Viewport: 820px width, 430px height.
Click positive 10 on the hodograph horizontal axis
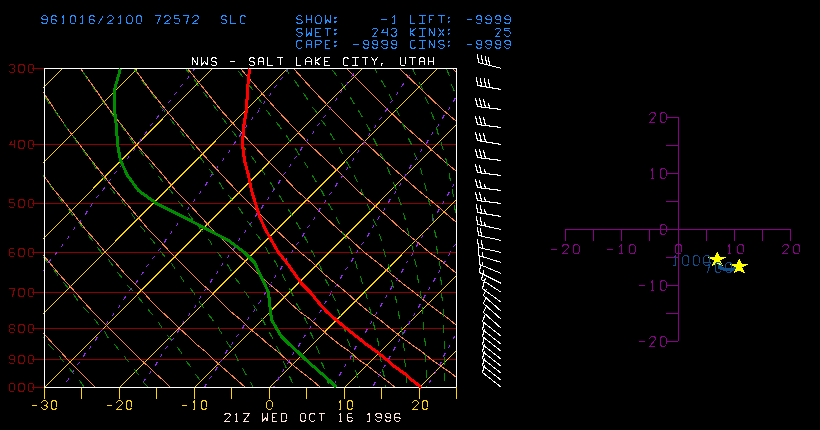(x=735, y=250)
